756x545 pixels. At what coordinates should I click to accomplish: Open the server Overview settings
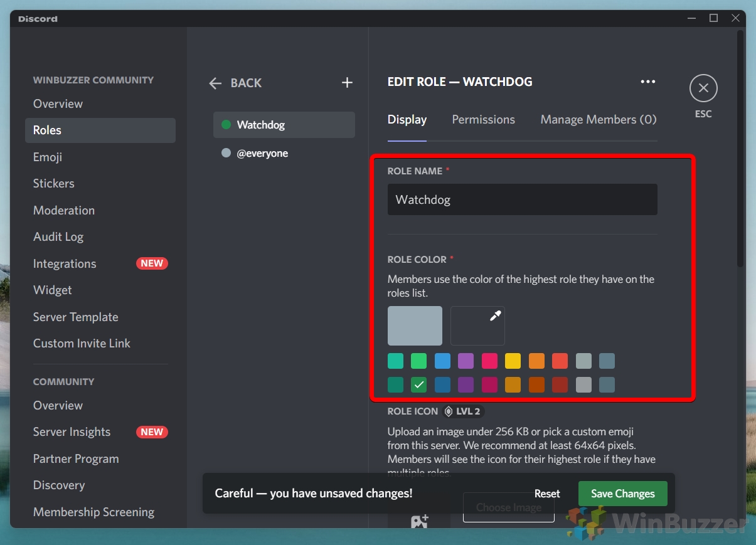(100, 103)
